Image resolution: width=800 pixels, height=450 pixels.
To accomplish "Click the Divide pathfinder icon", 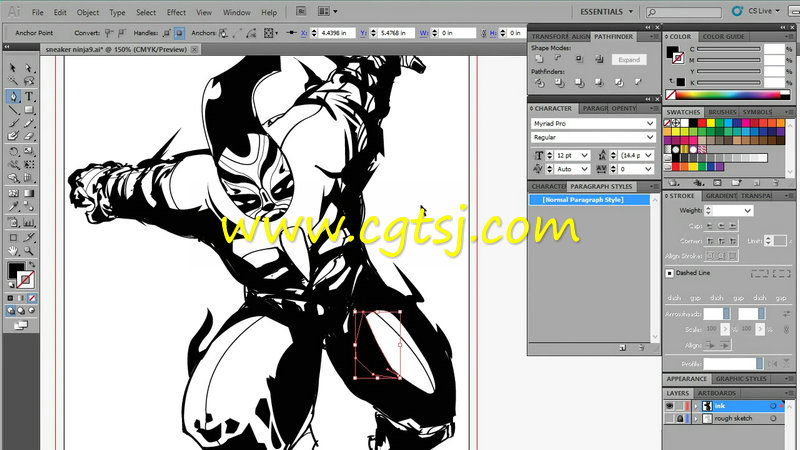I will pyautogui.click(x=539, y=82).
